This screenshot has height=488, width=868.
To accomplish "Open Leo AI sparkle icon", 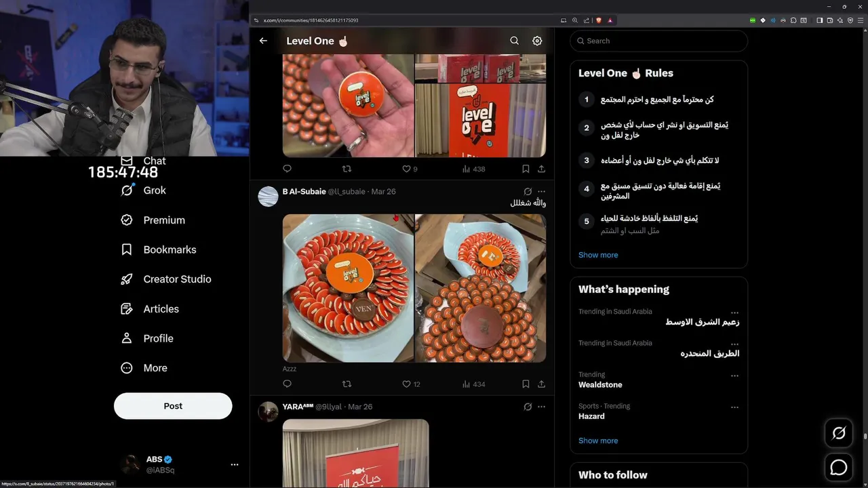I will (840, 20).
